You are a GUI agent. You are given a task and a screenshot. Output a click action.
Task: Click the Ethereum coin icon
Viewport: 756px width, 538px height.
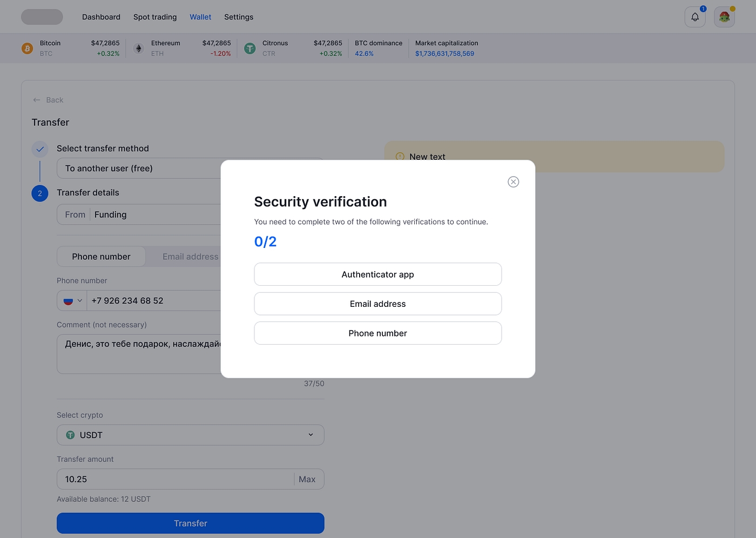pyautogui.click(x=139, y=49)
